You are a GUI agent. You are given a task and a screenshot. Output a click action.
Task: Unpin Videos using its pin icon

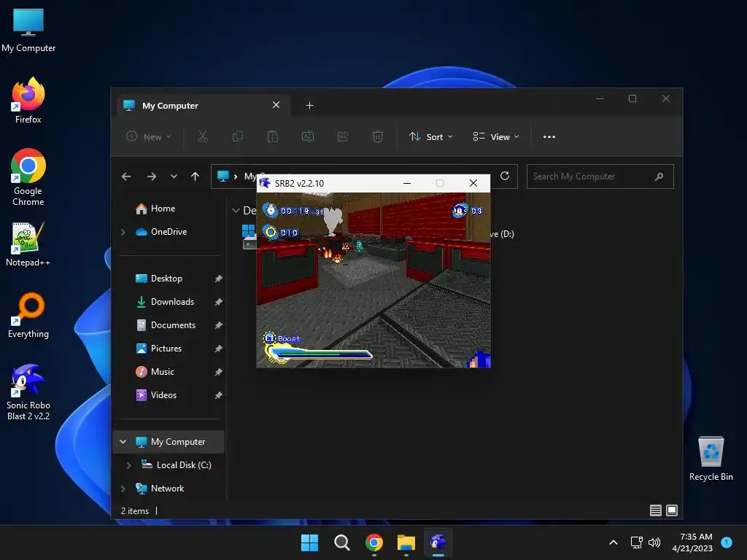[x=218, y=395]
